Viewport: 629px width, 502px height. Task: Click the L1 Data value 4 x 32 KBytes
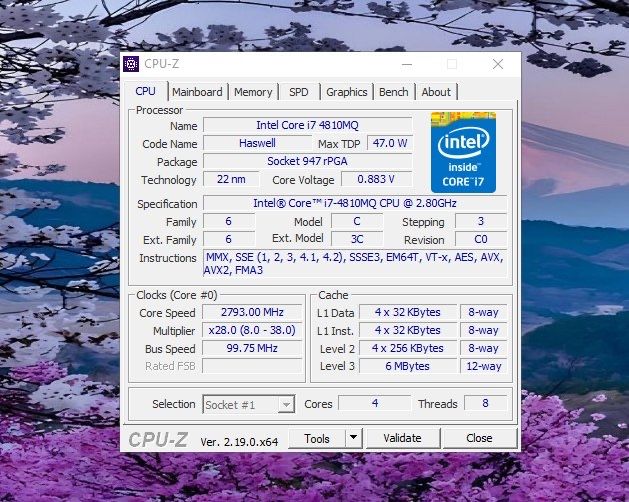tap(408, 312)
